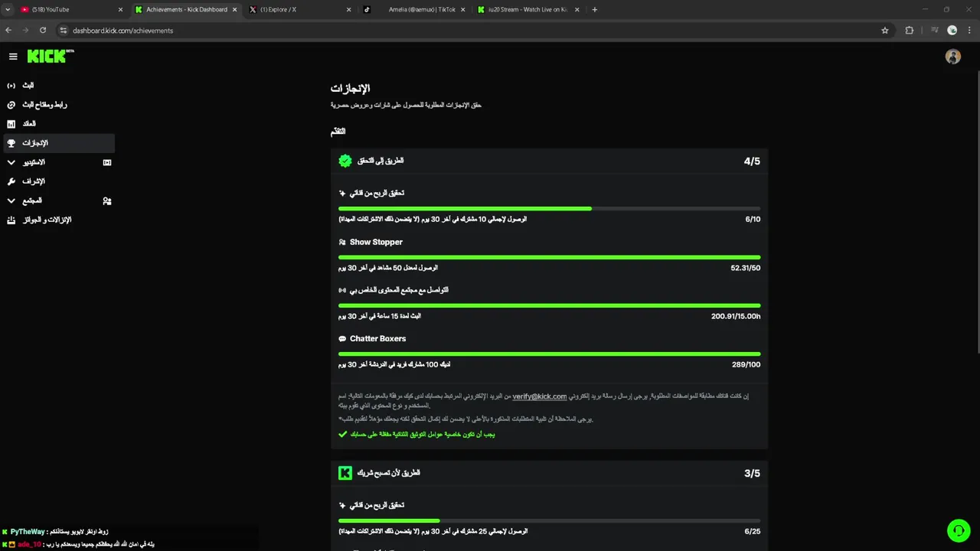Viewport: 980px width, 551px height.
Task: Open the browser extensions puzzle icon
Action: click(910, 31)
